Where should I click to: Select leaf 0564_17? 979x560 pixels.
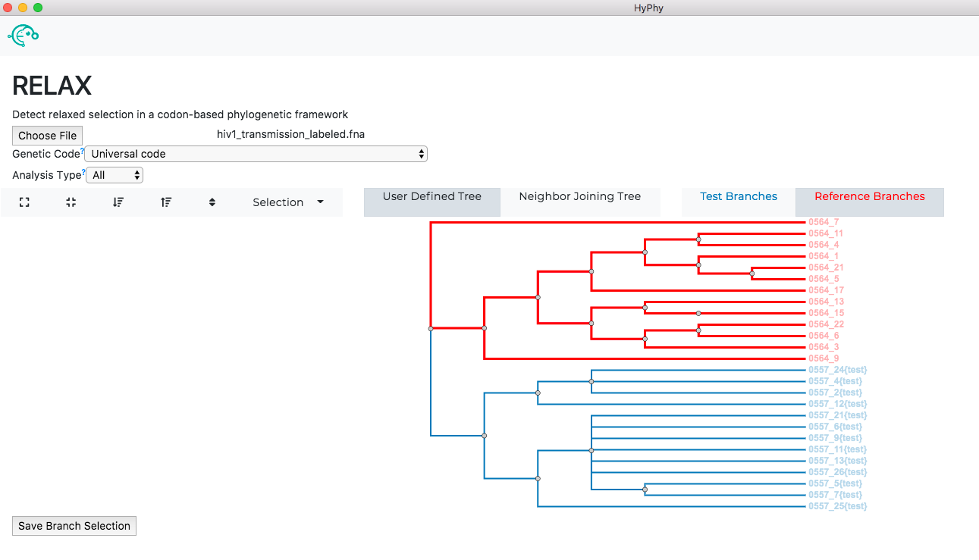click(x=826, y=290)
